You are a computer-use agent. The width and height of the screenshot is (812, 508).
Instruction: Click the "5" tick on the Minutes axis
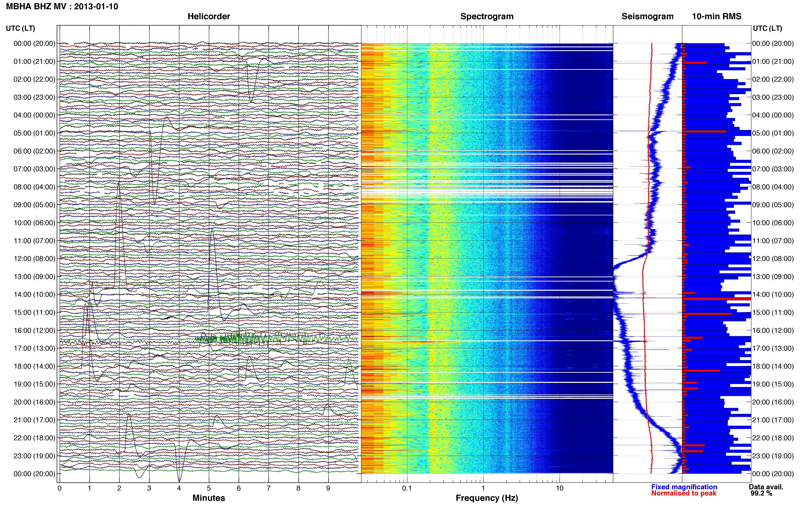[x=209, y=488]
